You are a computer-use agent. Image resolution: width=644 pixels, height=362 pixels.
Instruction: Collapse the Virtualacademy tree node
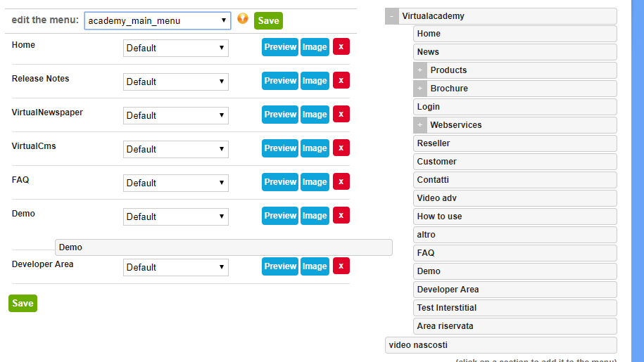click(x=391, y=16)
